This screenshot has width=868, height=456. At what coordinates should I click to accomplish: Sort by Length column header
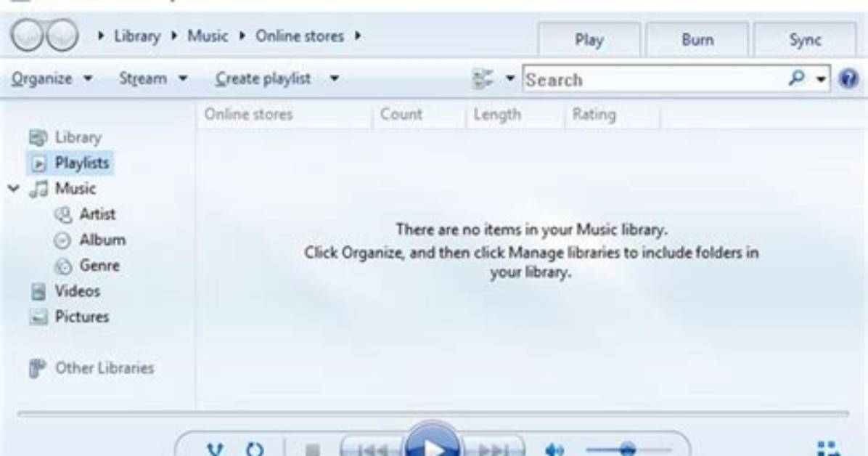click(x=497, y=115)
